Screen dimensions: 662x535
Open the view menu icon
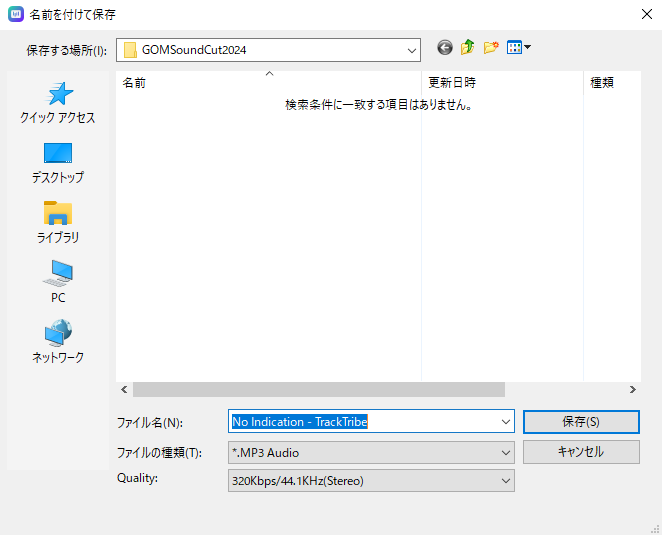518,48
